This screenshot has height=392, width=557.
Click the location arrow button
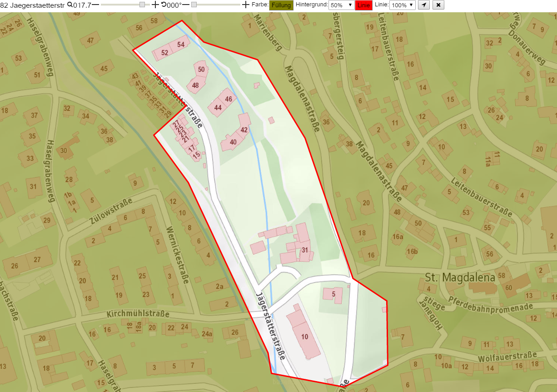click(x=423, y=5)
